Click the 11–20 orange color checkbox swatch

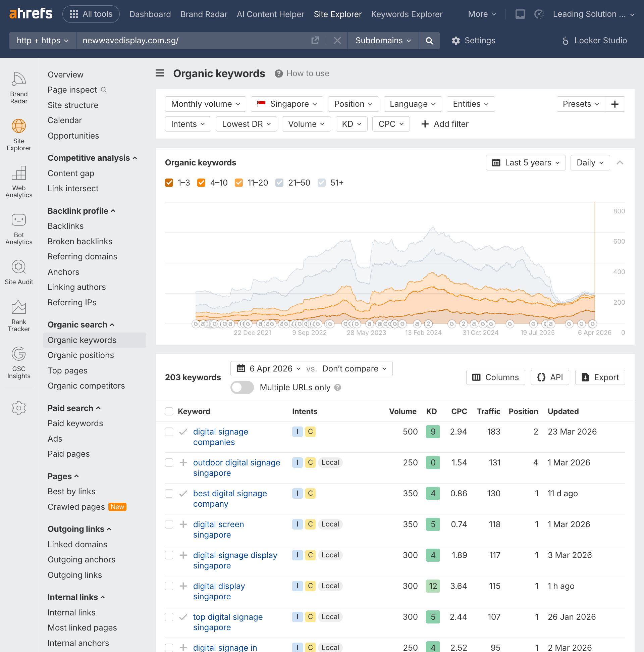point(239,183)
